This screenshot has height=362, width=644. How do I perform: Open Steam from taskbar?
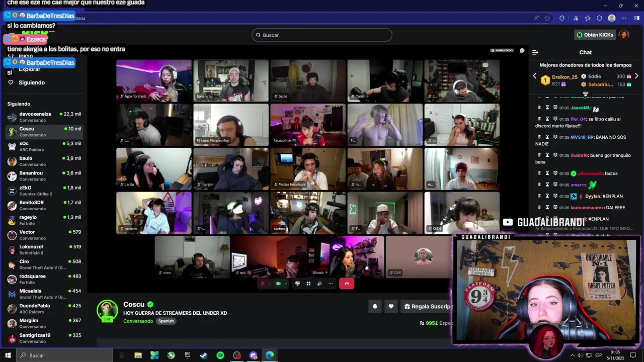[204, 355]
